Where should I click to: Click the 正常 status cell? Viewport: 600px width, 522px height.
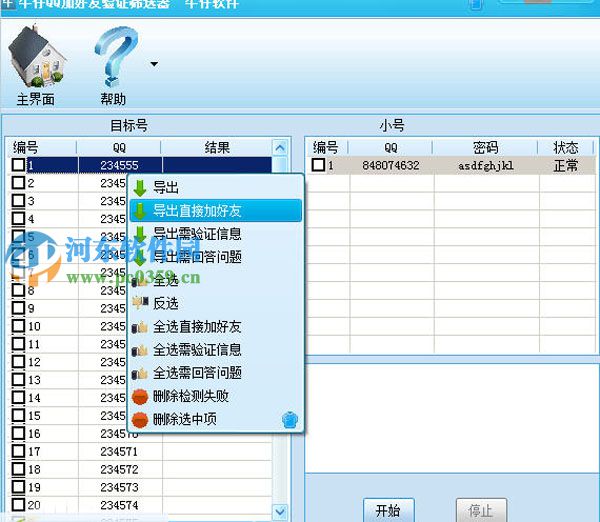566,165
